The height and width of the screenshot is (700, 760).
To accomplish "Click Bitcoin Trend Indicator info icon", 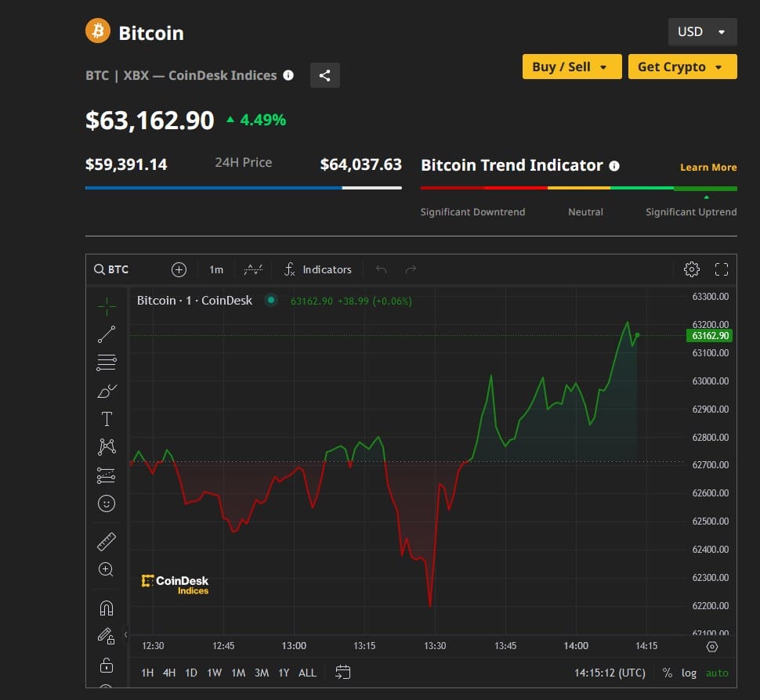I will pos(614,166).
